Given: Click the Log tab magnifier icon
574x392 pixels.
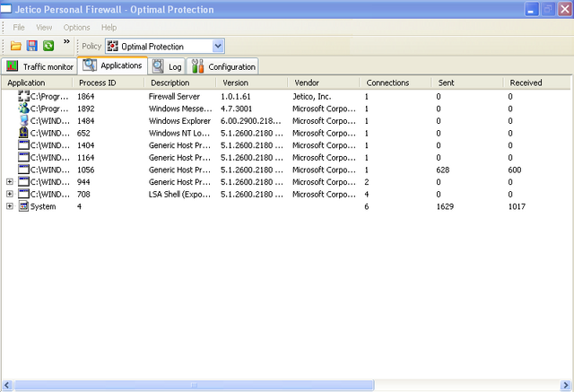Looking at the screenshot, I should pyautogui.click(x=158, y=66).
